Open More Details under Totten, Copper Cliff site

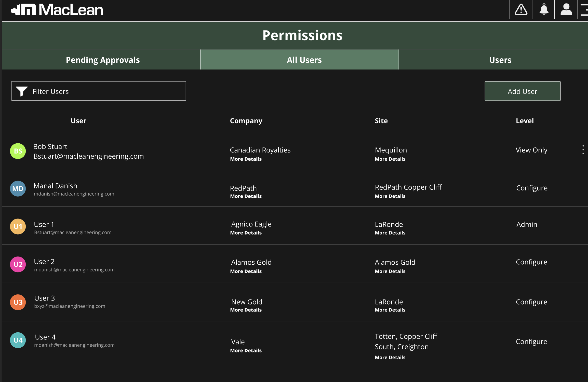click(390, 358)
